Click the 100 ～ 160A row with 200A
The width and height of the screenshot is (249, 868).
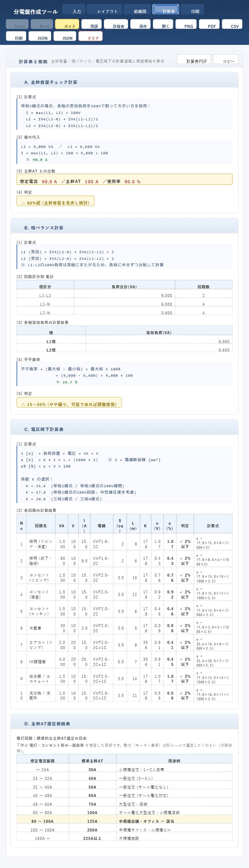[x=124, y=828]
